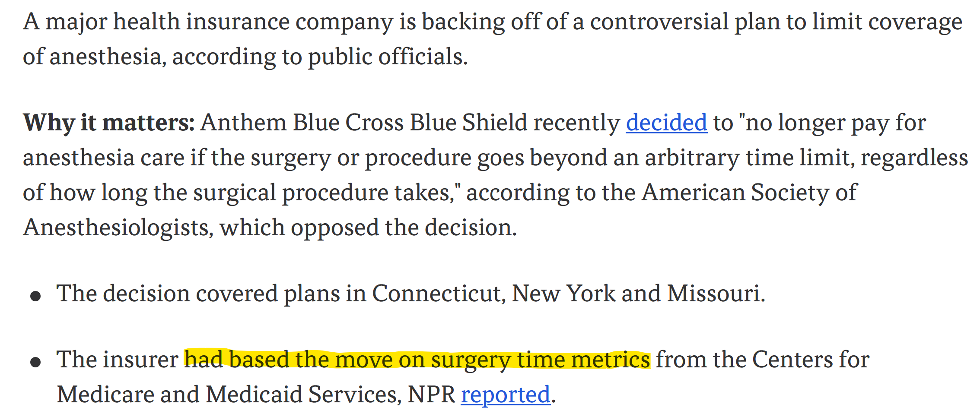This screenshot has width=980, height=417.
Task: Click the first bullet point marker
Action: pos(35,296)
